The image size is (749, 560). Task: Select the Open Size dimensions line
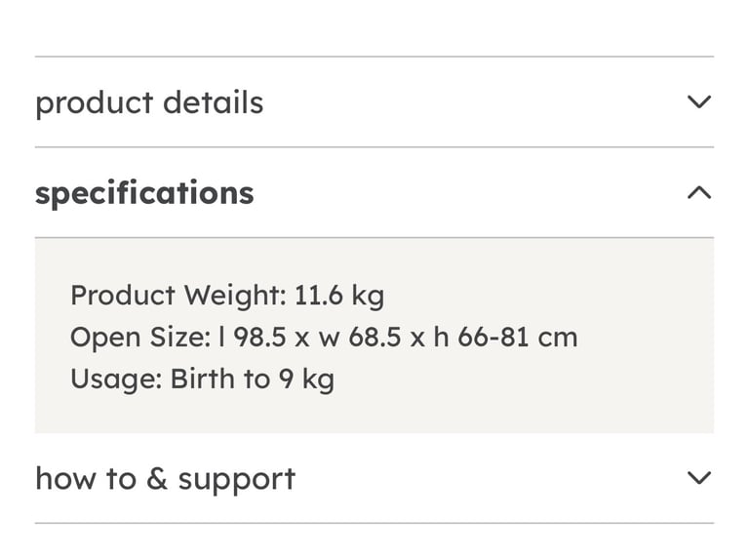[x=324, y=337]
